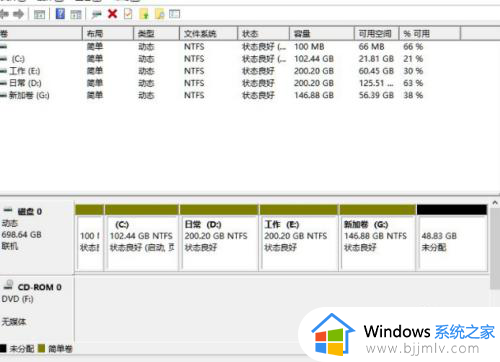Click the 63 % available cell
Image resolution: width=500 pixels, height=362 pixels.
tap(413, 83)
